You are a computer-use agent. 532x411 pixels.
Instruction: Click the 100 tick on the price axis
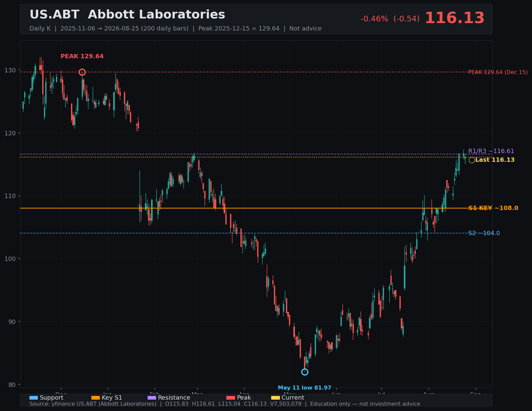pos(10,259)
